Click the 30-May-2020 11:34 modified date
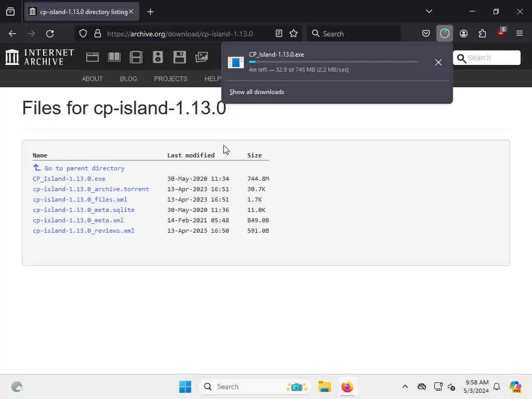This screenshot has width=532, height=399. click(198, 179)
